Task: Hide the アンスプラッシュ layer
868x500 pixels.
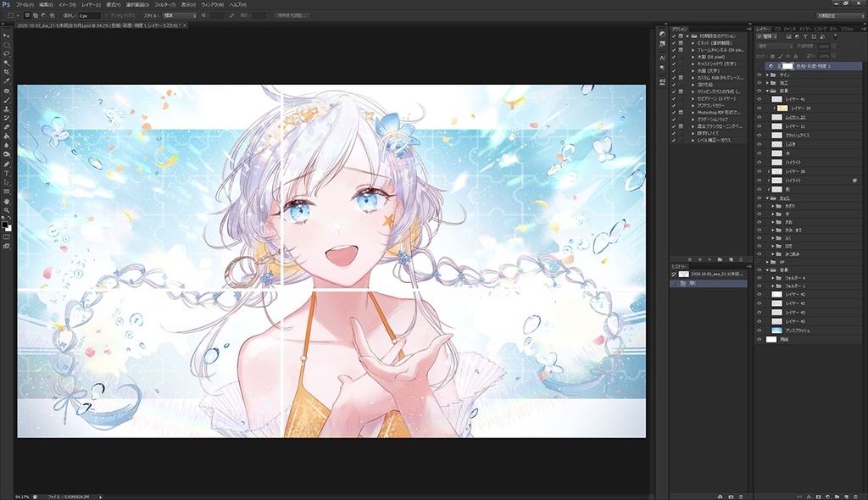Action: (759, 330)
